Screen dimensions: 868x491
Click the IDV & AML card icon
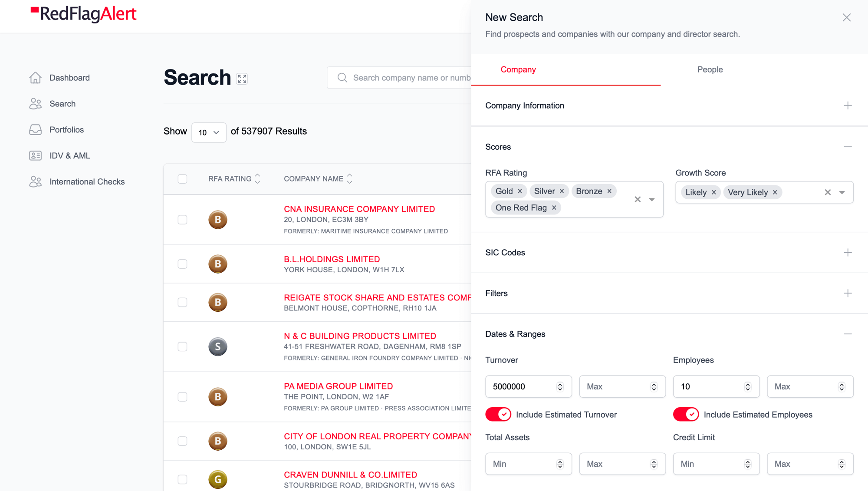click(x=36, y=155)
